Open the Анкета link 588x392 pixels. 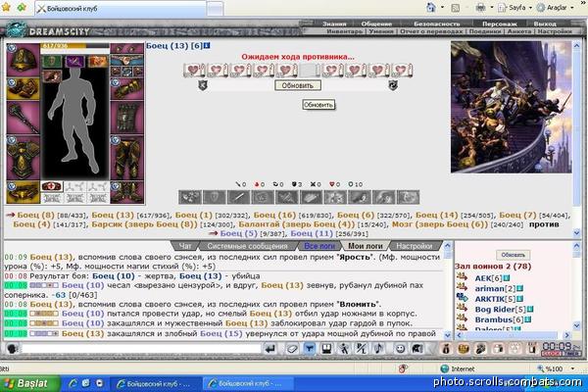point(519,31)
